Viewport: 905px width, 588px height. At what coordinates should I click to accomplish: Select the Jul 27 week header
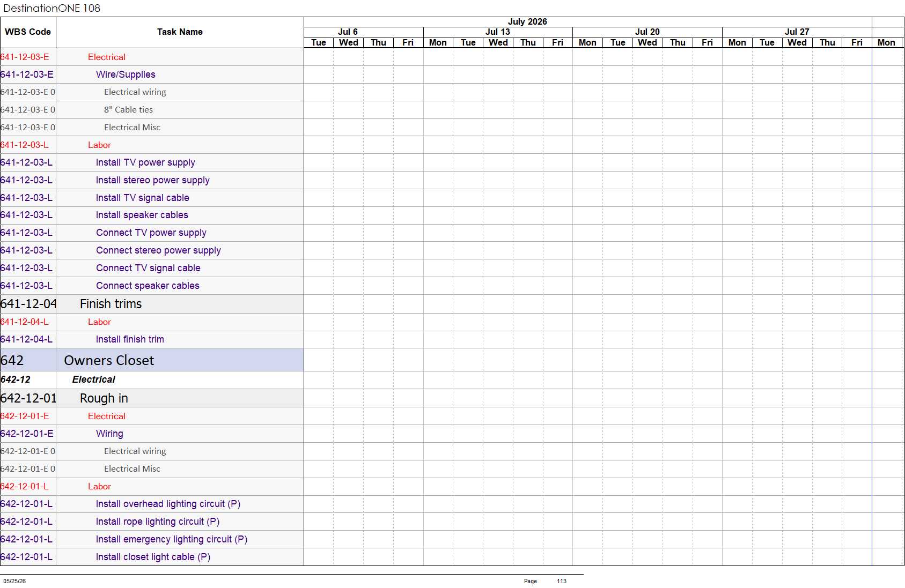(x=797, y=32)
